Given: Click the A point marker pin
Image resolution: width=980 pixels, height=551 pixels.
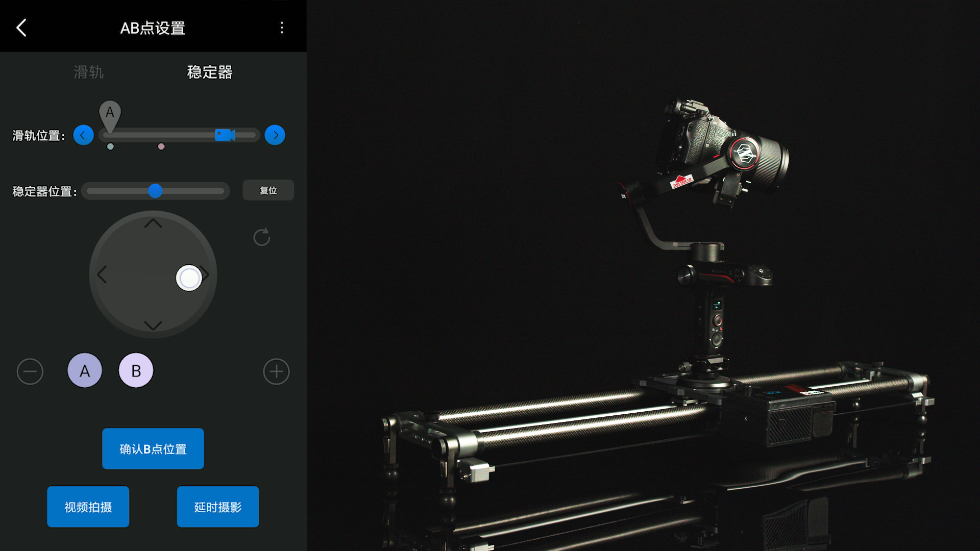Looking at the screenshot, I should (110, 114).
